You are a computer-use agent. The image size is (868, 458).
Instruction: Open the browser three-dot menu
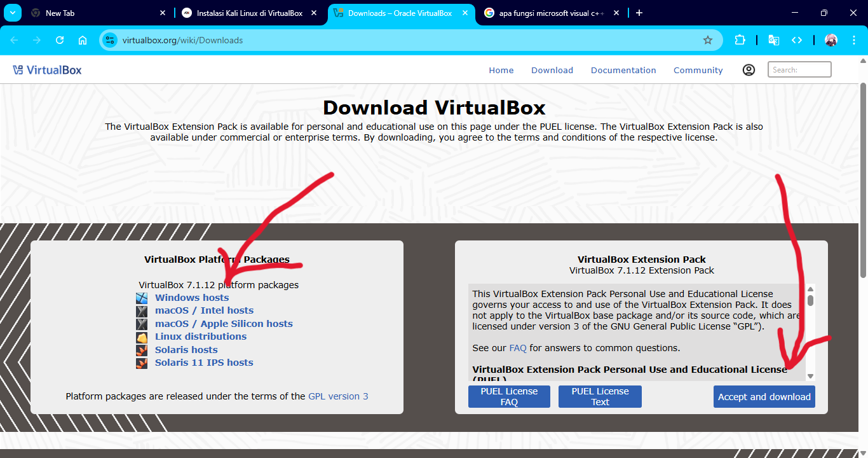854,39
